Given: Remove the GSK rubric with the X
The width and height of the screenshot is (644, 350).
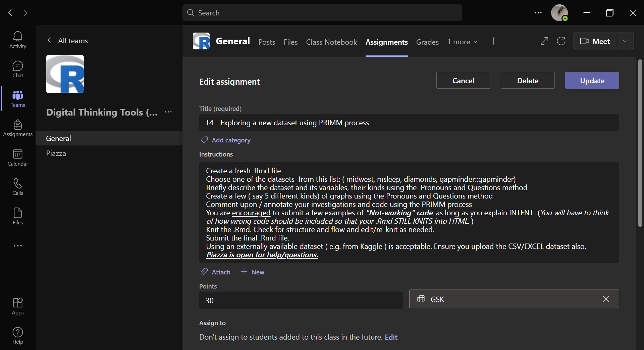Looking at the screenshot, I should (x=606, y=299).
